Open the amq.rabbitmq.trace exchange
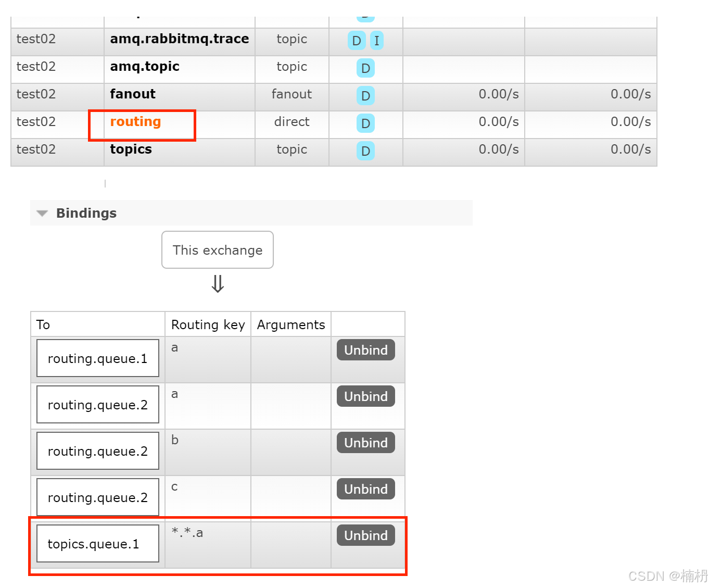This screenshot has height=588, width=710. coord(179,39)
